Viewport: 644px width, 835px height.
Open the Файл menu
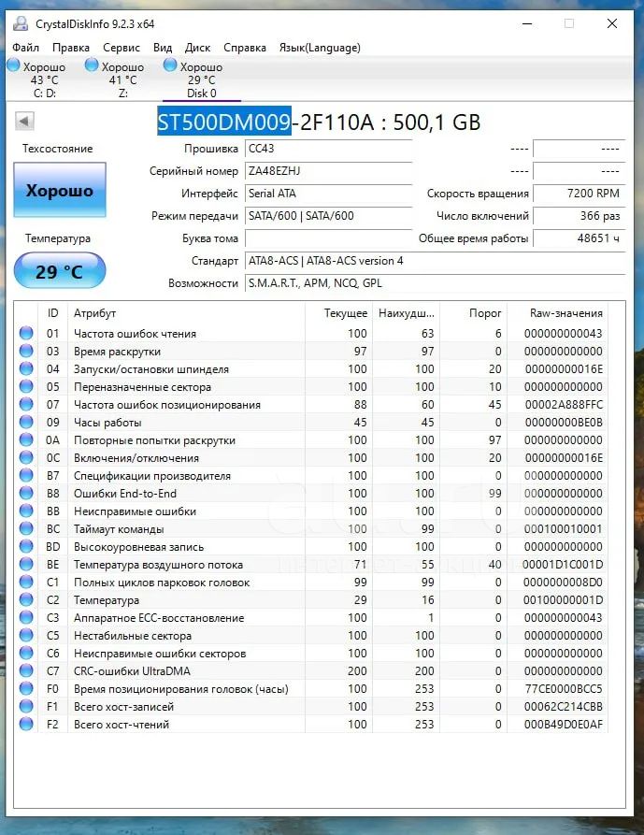tap(25, 48)
